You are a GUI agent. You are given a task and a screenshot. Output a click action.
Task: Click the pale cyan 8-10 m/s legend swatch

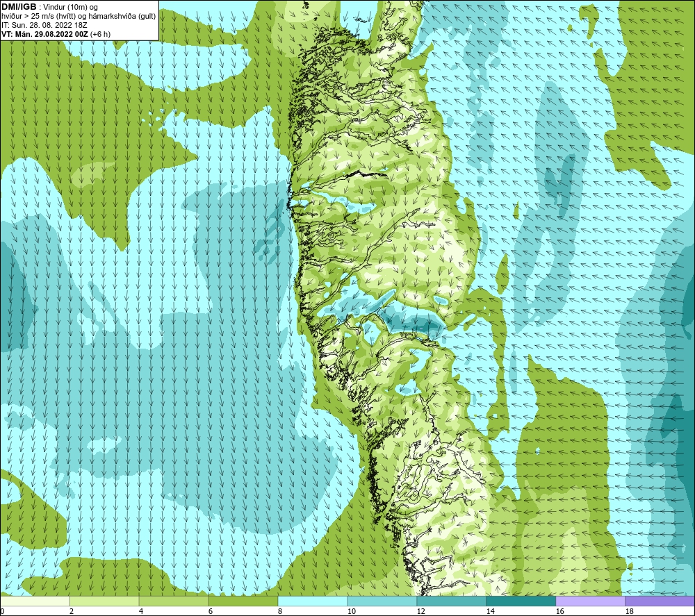[313, 601]
